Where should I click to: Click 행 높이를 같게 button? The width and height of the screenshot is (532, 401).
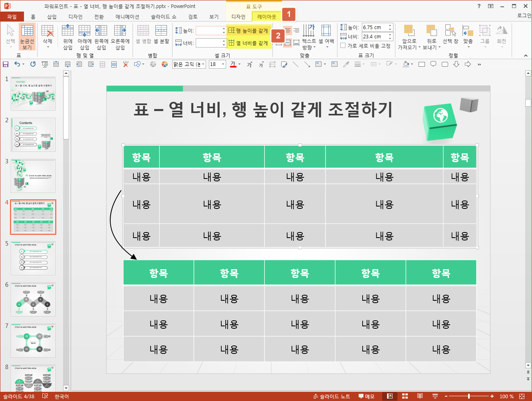pyautogui.click(x=248, y=31)
